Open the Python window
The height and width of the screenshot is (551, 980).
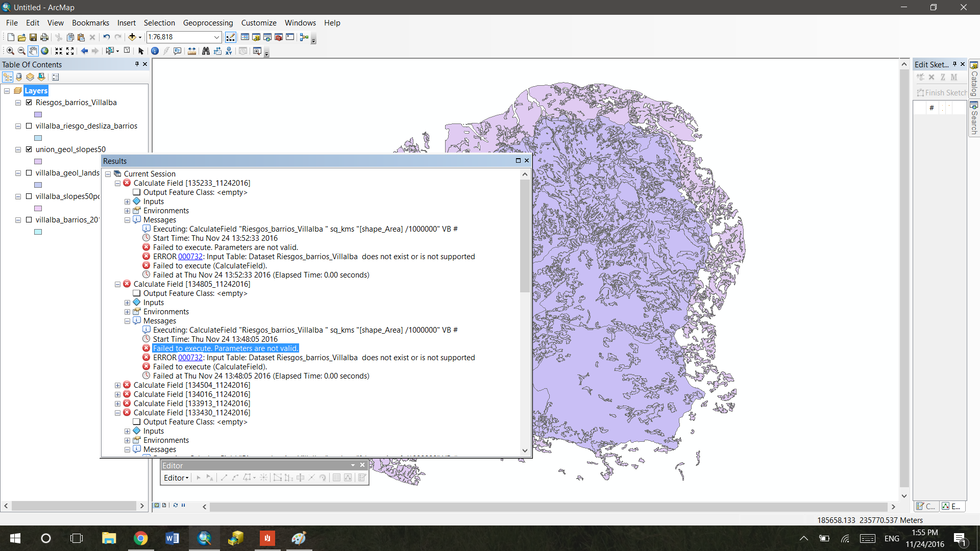pos(290,37)
